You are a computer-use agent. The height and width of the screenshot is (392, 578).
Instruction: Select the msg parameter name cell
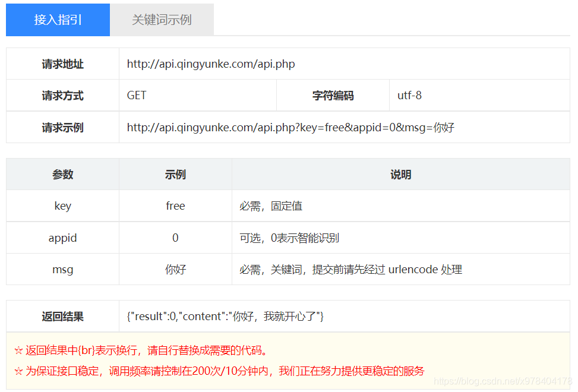(x=62, y=269)
